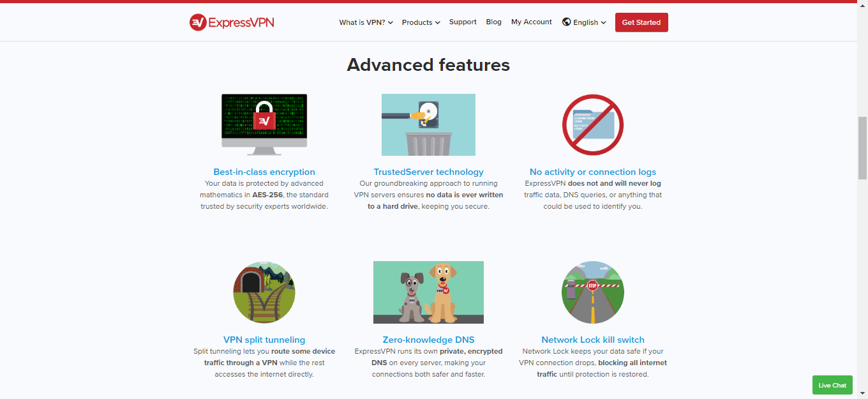This screenshot has width=868, height=399.
Task: Open Network Lock kill switch link
Action: tap(593, 340)
